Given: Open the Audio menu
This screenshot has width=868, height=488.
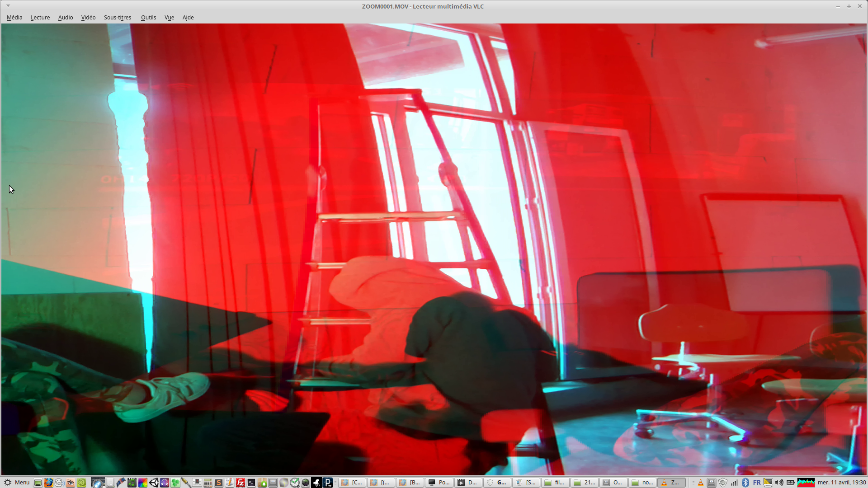Looking at the screenshot, I should (x=66, y=18).
